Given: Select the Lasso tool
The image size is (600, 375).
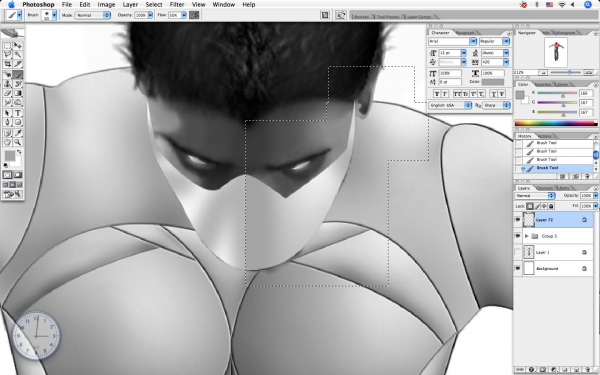Looking at the screenshot, I should pos(7,55).
